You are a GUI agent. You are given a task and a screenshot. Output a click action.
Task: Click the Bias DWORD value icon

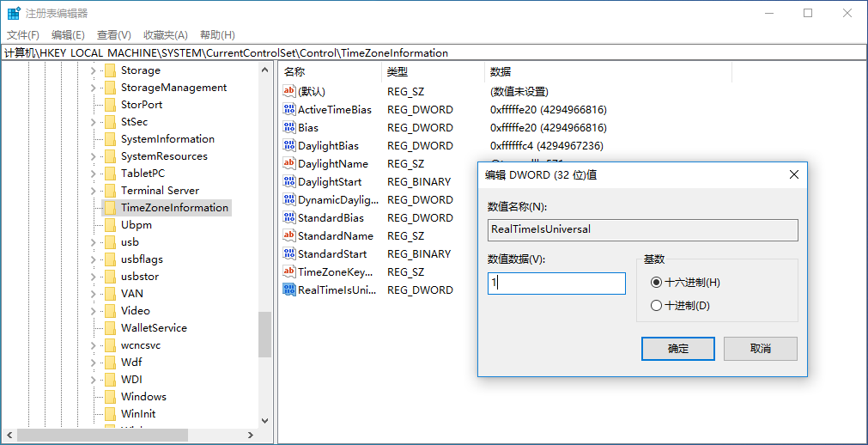coord(289,127)
